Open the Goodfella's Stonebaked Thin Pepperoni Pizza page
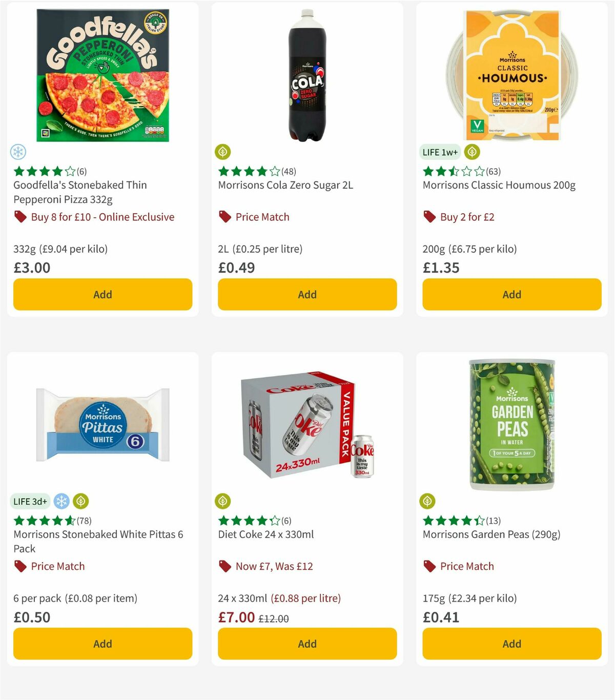Viewport: 615px width, 700px height. (x=79, y=192)
